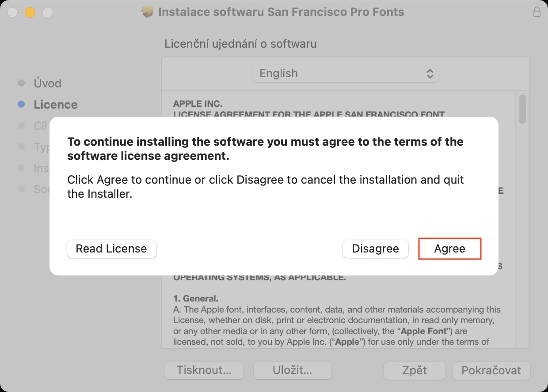The height and width of the screenshot is (392, 548).
Task: Click the dropdown arrows on language selector
Action: click(430, 74)
